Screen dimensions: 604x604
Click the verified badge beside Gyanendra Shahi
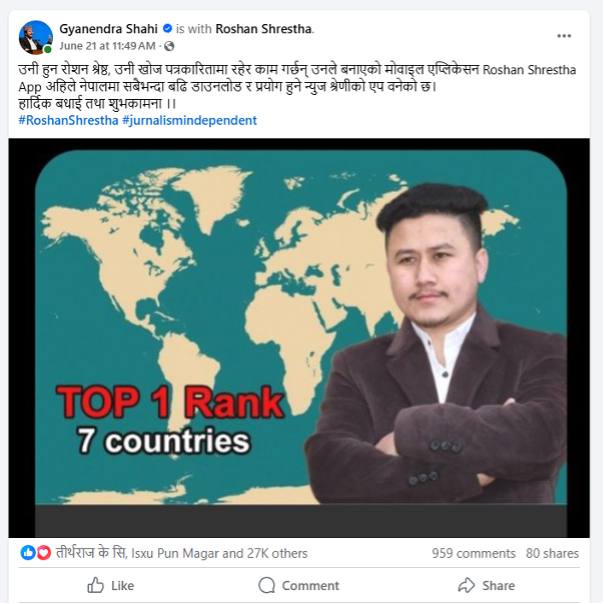(167, 29)
